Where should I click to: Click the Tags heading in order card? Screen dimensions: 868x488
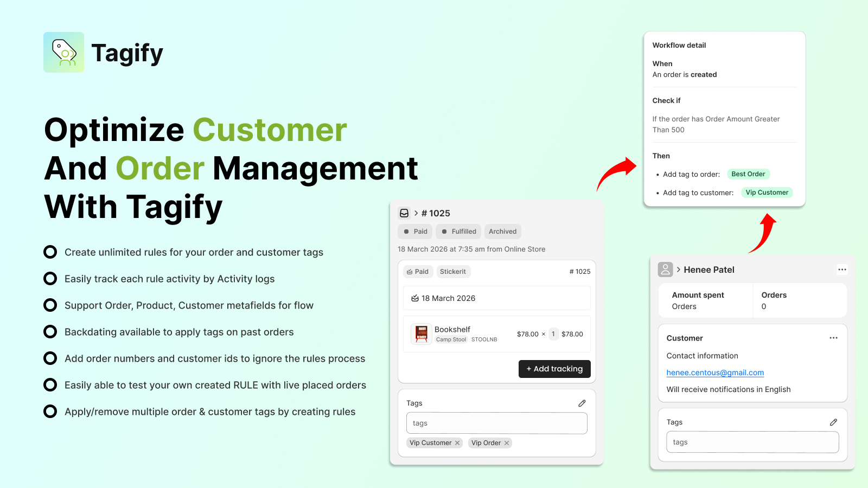tap(414, 403)
